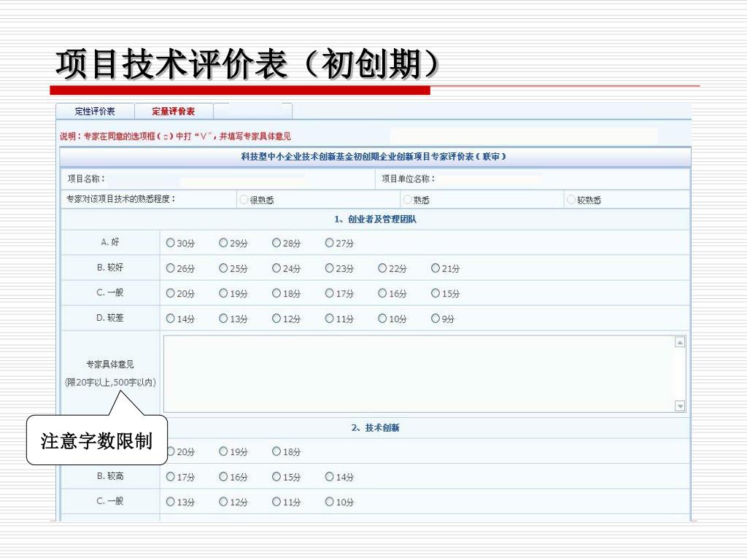Image resolution: width=747 pixels, height=560 pixels.
Task: Choose 12分 in 技术创新 C. 一般 row
Action: pos(223,502)
